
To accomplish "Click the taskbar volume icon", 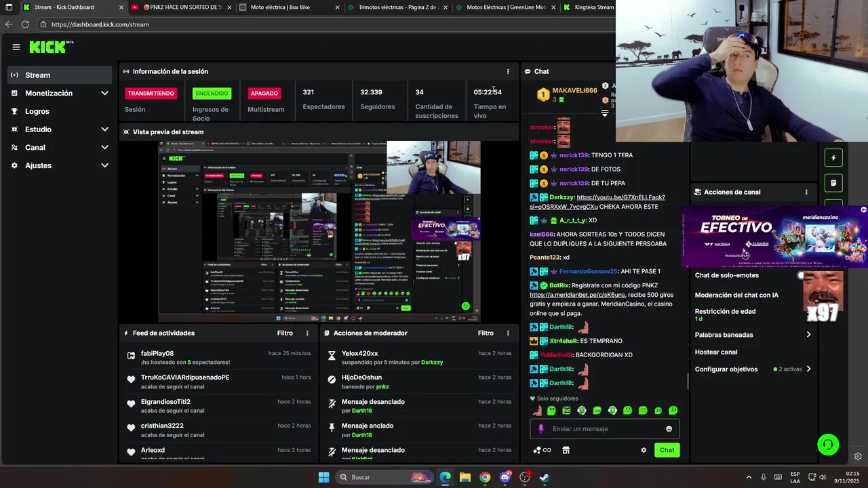I will [823, 477].
